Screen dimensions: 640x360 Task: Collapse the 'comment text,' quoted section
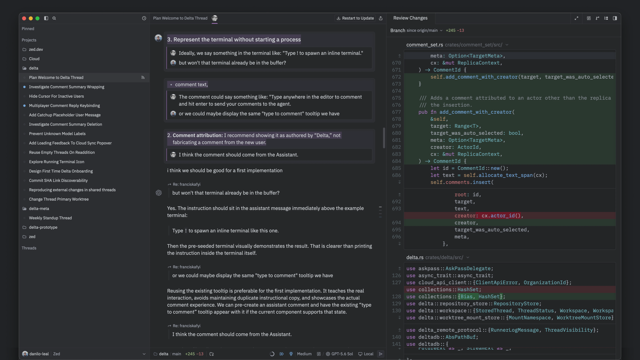[171, 84]
